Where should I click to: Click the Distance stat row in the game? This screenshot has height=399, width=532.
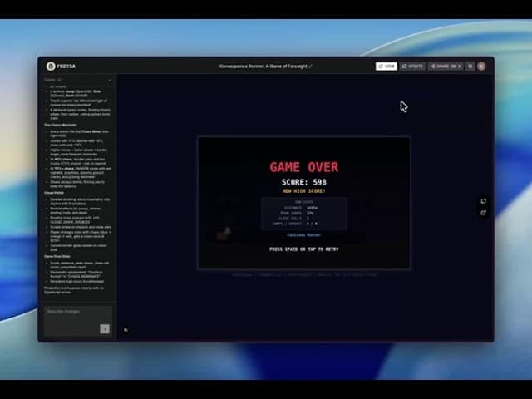click(x=301, y=208)
